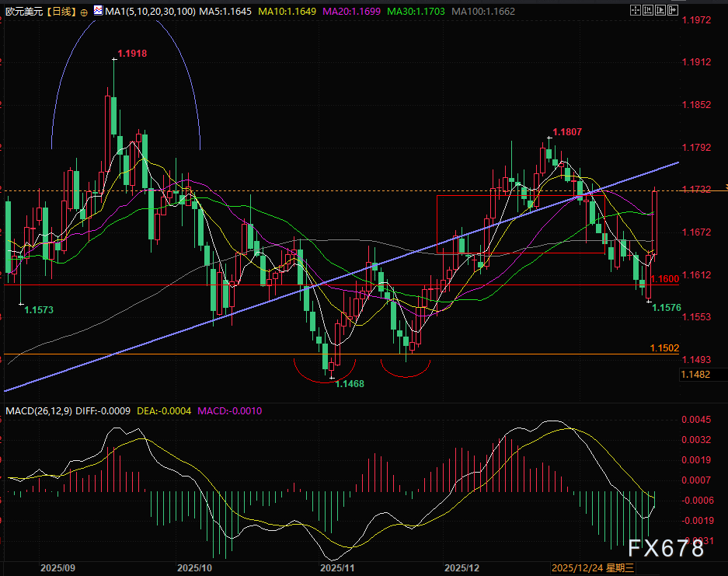728x576 pixels.
Task: Open the 日线 period selector
Action: tap(60, 12)
